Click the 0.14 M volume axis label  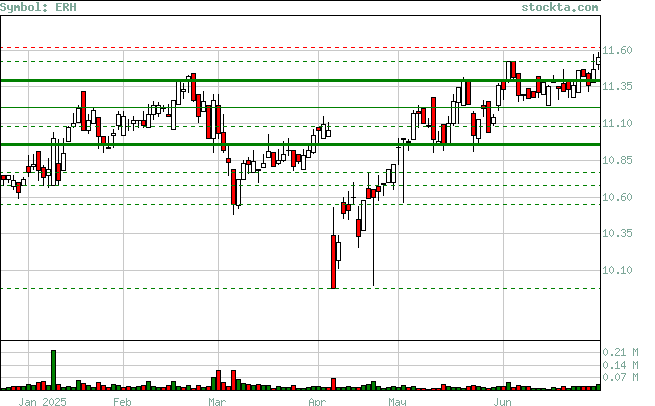point(620,365)
